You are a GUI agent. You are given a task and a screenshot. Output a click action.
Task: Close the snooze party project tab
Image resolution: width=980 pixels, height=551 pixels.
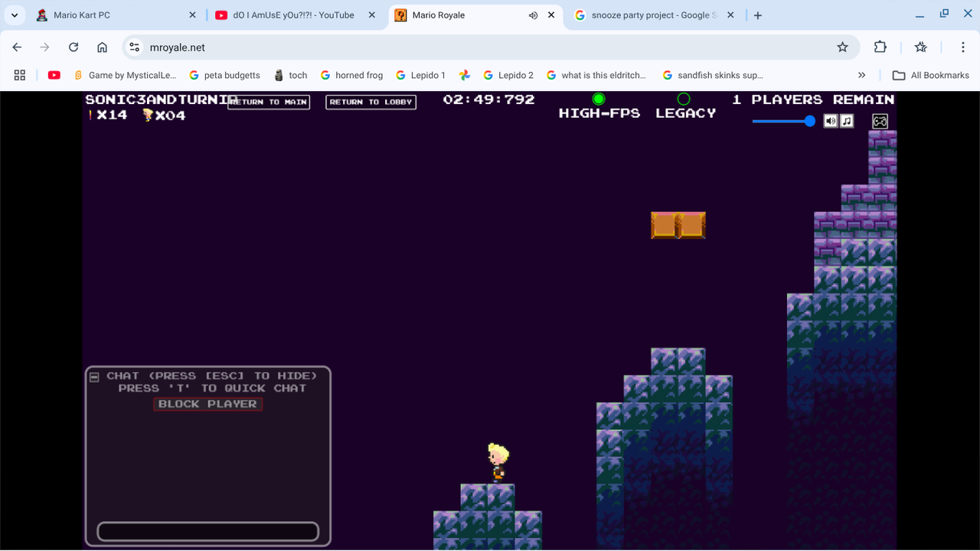point(730,15)
